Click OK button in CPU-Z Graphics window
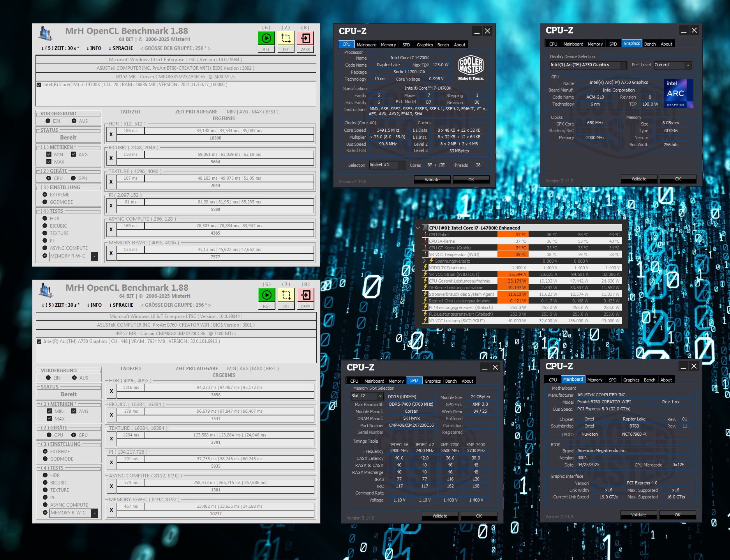 pyautogui.click(x=678, y=179)
